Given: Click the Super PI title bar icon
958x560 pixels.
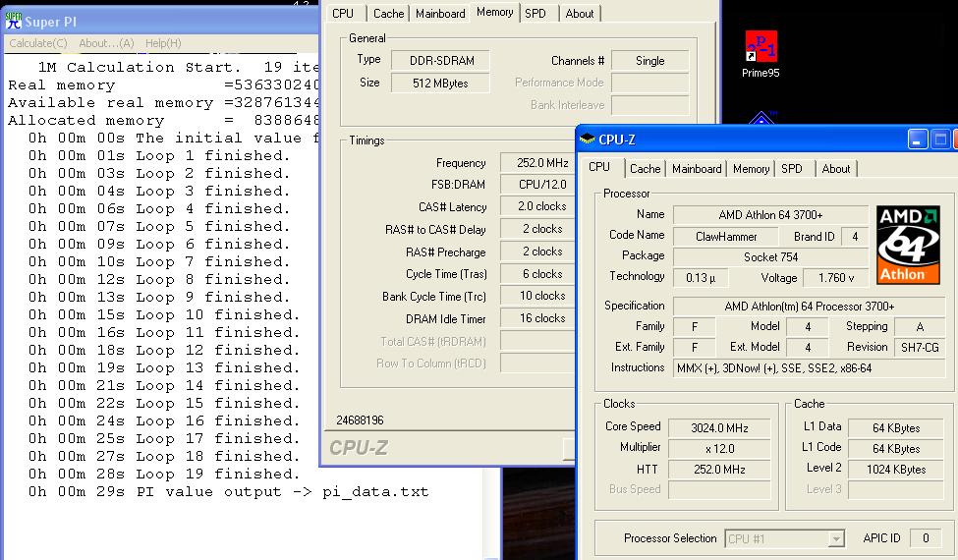Looking at the screenshot, I should [x=13, y=21].
